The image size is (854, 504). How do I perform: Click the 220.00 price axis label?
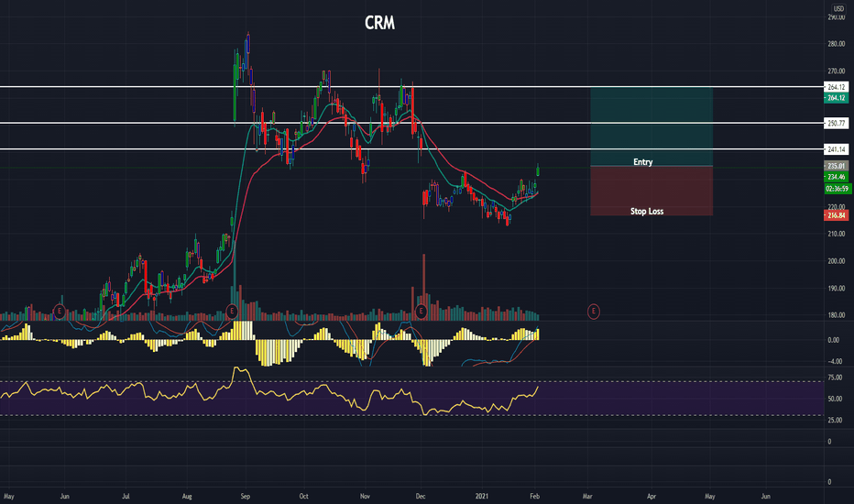point(836,207)
